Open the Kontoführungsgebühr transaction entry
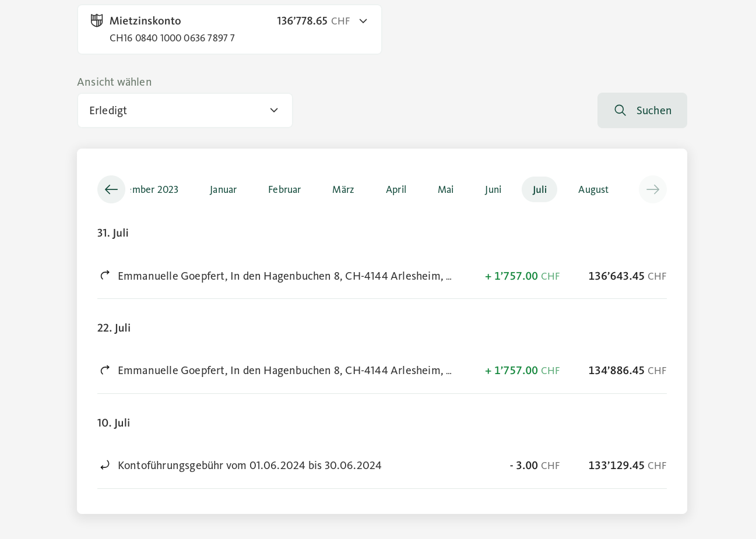The width and height of the screenshot is (756, 539). pyautogui.click(x=382, y=466)
